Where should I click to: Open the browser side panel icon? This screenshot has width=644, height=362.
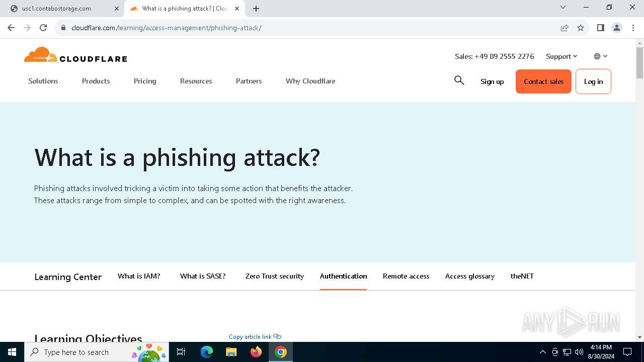[x=600, y=28]
